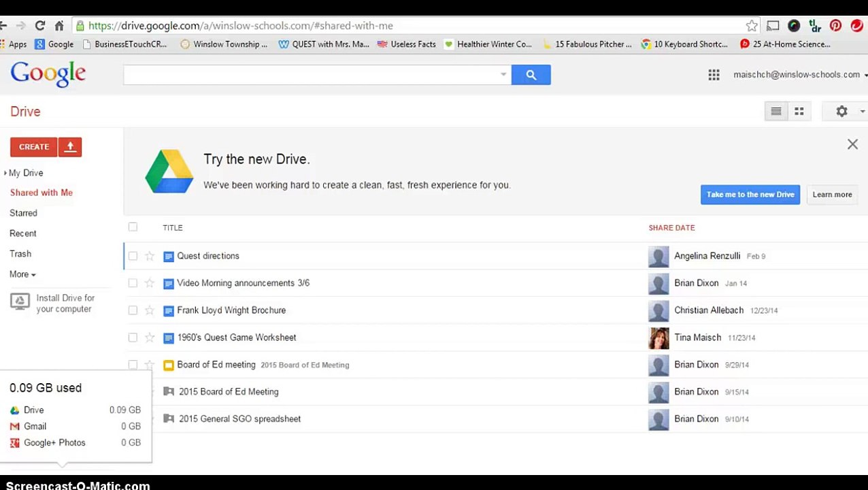Expand the More menu in sidebar
This screenshot has width=868, height=490.
coord(22,274)
